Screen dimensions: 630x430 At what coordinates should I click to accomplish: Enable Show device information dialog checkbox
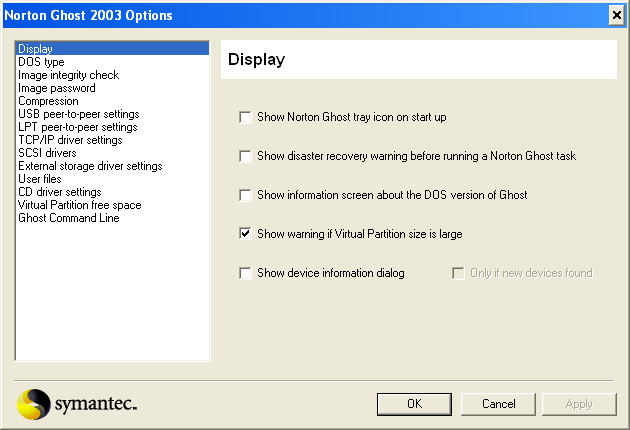coord(245,273)
